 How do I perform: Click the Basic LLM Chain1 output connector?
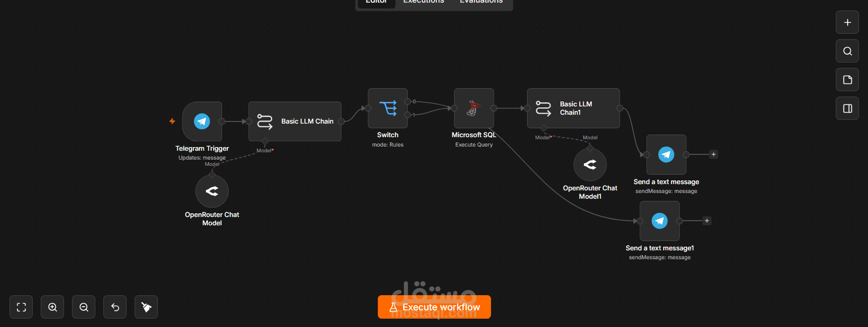tap(620, 108)
